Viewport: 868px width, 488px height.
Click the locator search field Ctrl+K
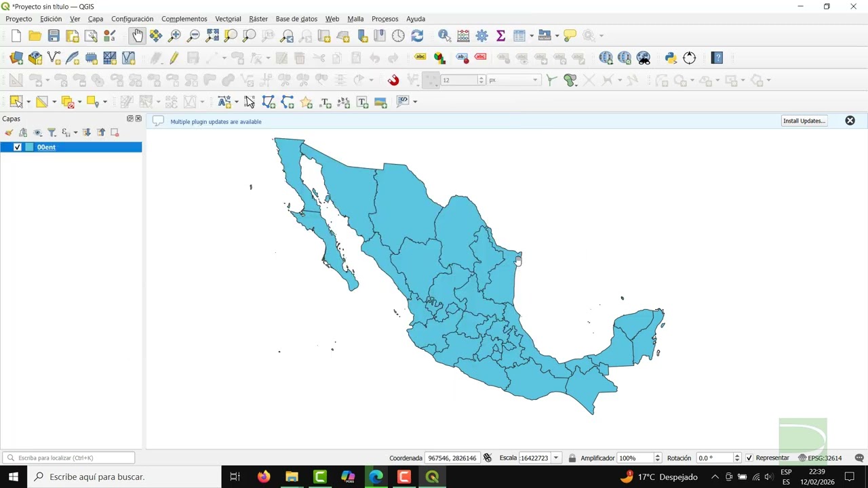[x=68, y=458]
